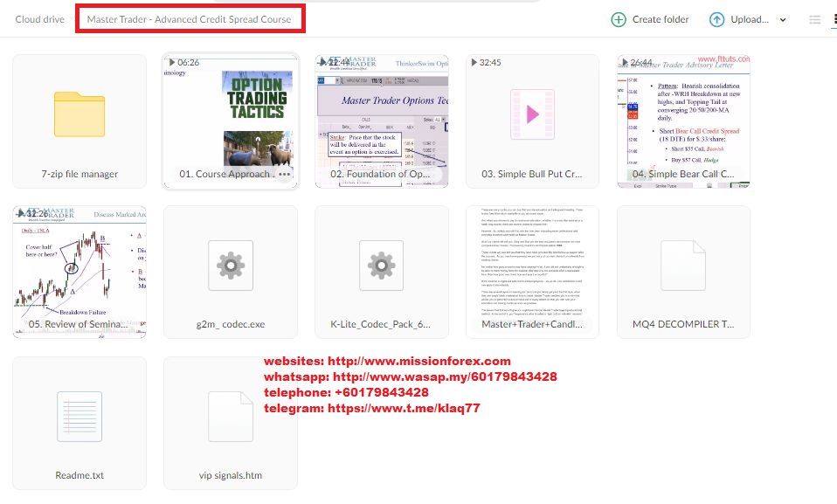This screenshot has width=837, height=504.
Task: Open the yellow 7-zip file manager folder icon
Action: [80, 114]
